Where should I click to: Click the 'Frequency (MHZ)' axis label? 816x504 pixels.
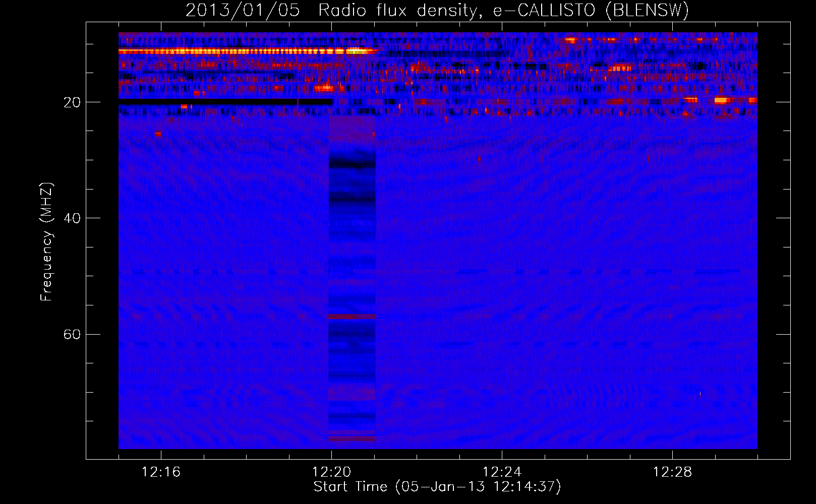point(46,242)
